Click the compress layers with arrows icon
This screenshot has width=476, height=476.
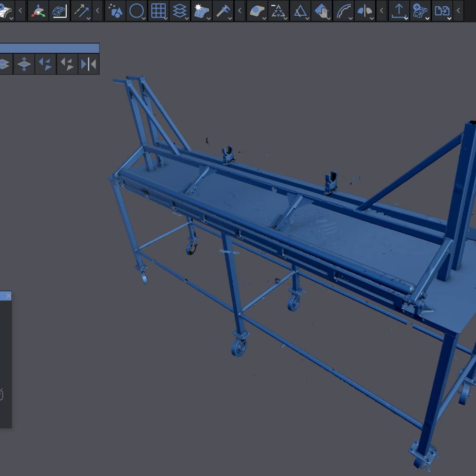coord(24,64)
